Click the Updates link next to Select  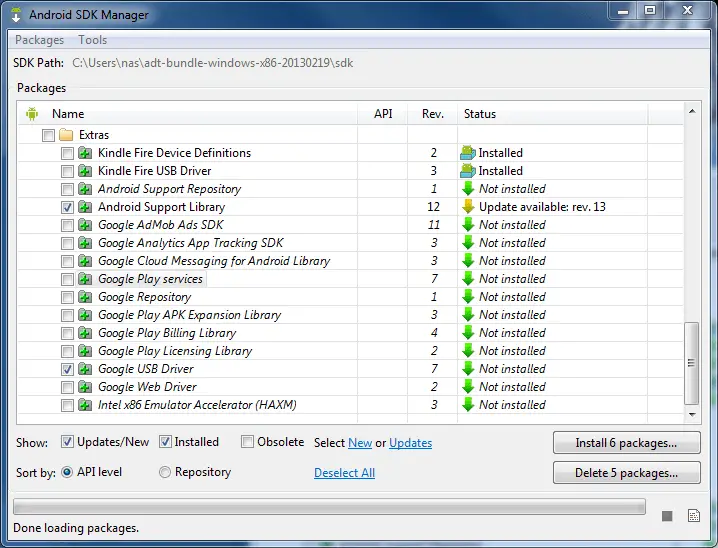pyautogui.click(x=410, y=443)
